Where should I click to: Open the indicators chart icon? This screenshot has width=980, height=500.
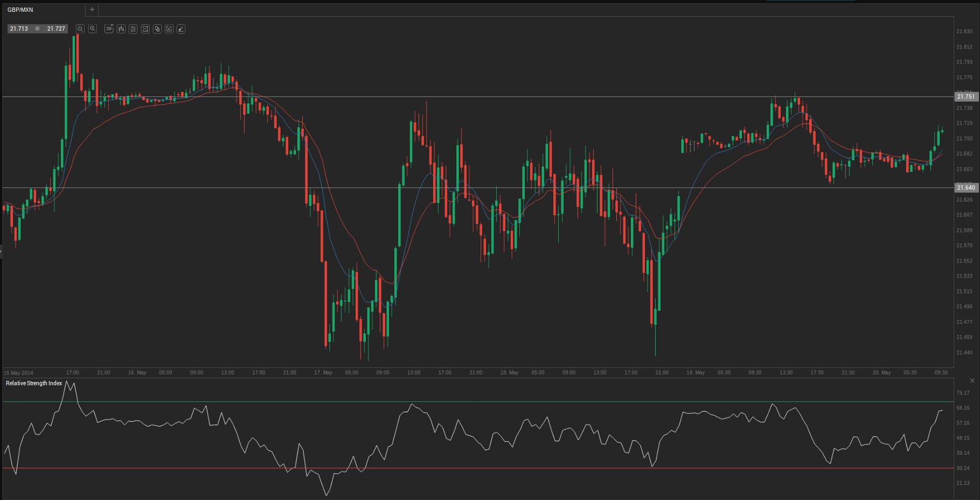[x=145, y=29]
